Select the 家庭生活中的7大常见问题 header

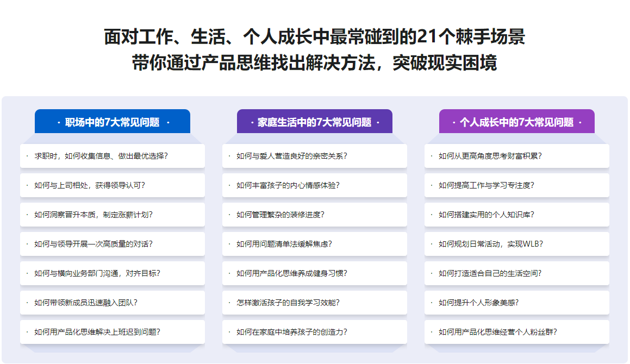tap(315, 122)
